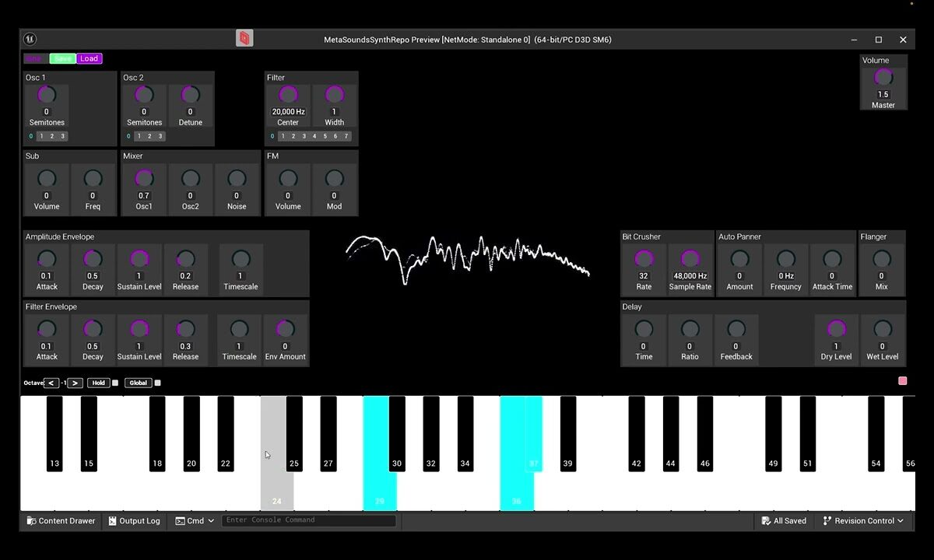Click the Load preset button
This screenshot has width=934, height=560.
pos(90,58)
